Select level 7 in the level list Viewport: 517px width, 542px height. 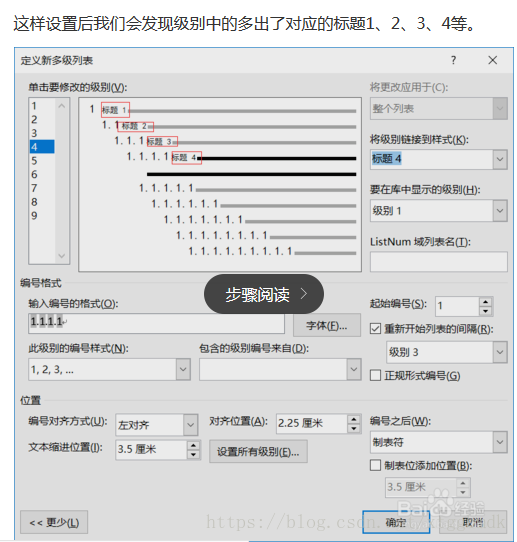coord(42,188)
